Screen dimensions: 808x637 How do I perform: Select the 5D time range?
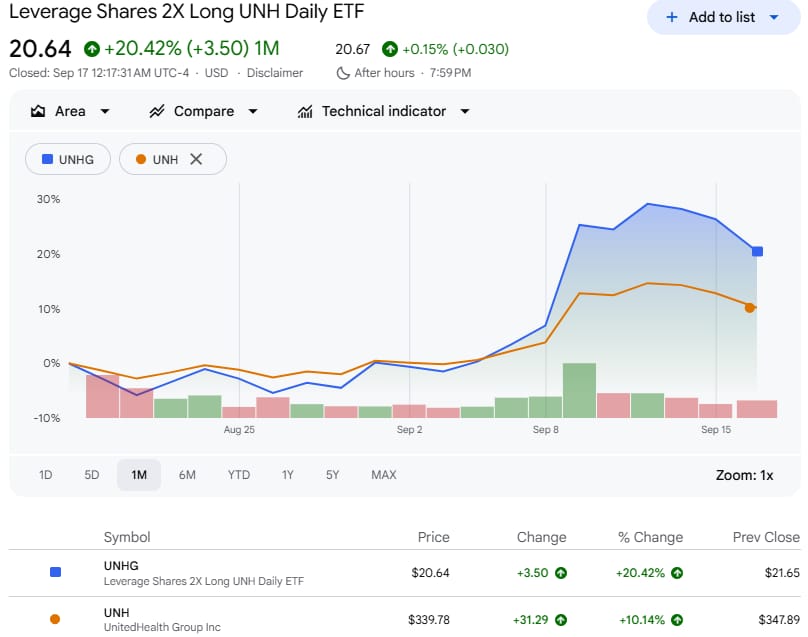pyautogui.click(x=92, y=475)
